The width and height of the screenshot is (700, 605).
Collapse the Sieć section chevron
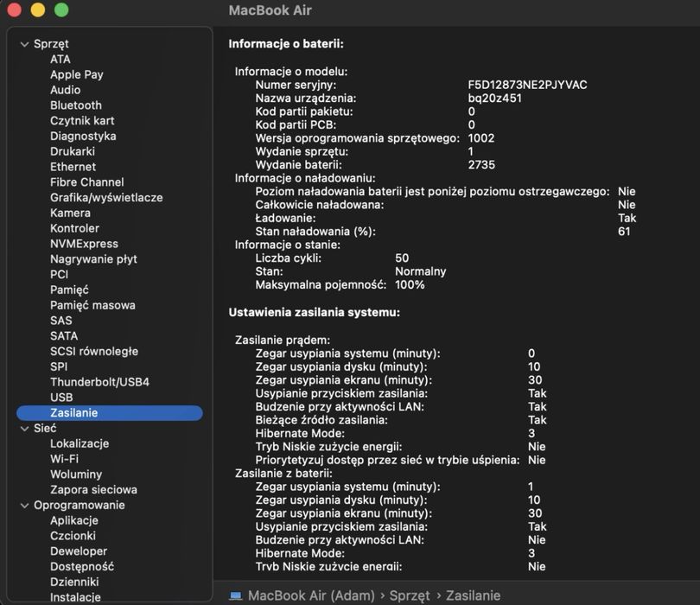click(x=24, y=429)
